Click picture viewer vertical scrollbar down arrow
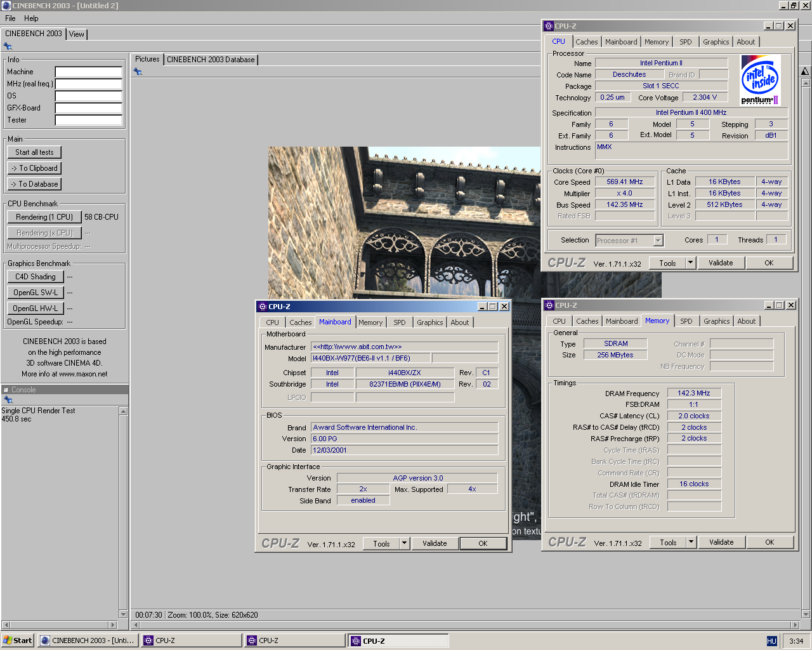 click(x=806, y=614)
